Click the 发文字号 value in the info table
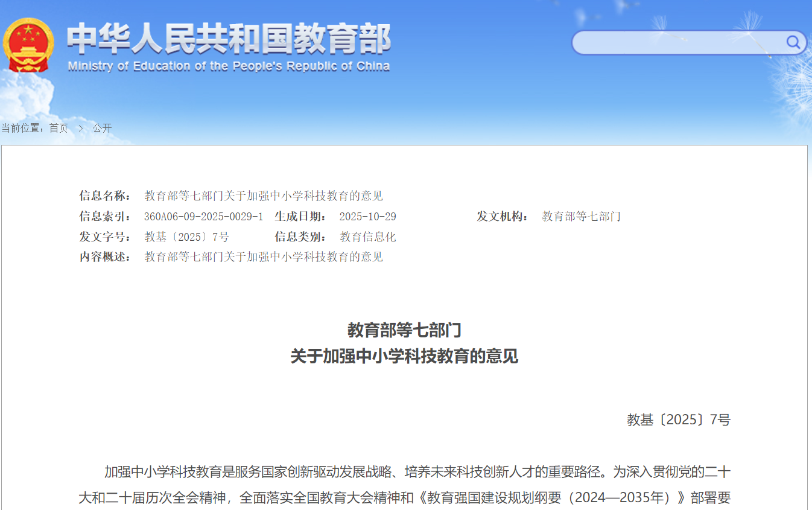 [186, 237]
